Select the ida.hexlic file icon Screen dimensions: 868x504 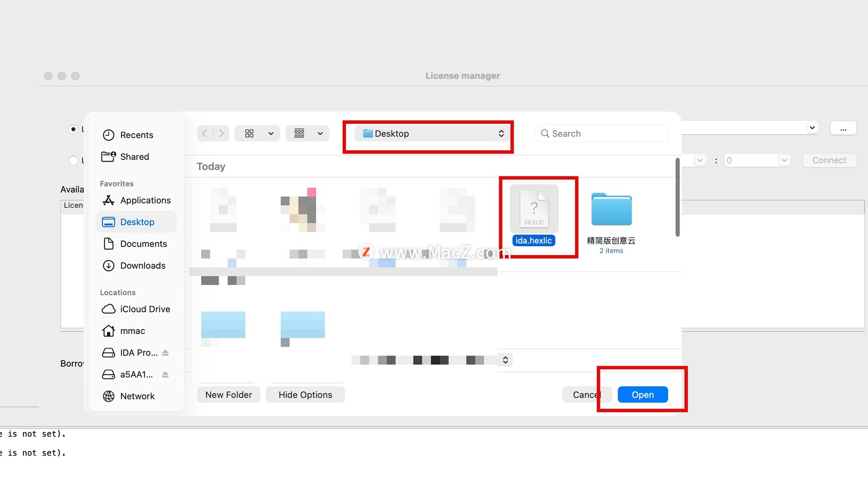(x=534, y=209)
